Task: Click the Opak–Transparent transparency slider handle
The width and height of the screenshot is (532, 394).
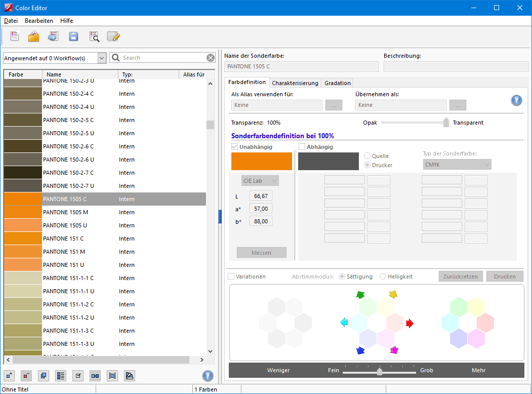Action: click(x=446, y=123)
